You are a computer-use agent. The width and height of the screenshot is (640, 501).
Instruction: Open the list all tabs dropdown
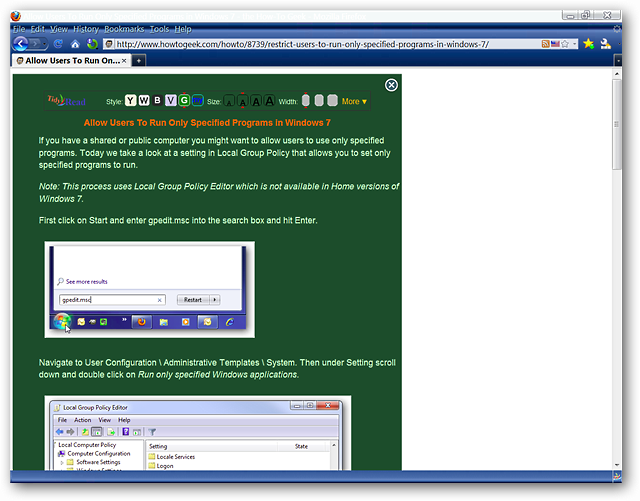pyautogui.click(x=618, y=61)
